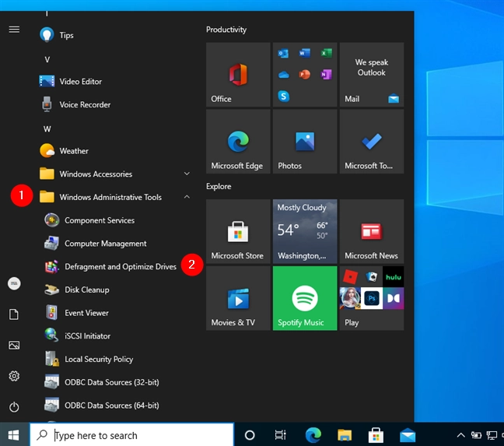Open the Movies & TV tile
504x446 pixels.
pos(238,298)
